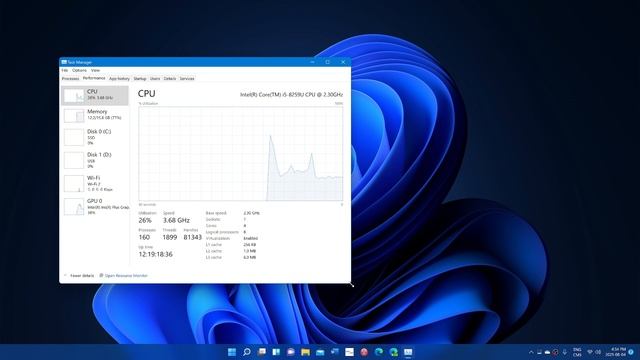Open Microsoft Edge from the taskbar
Viewport: 640px width, 360px height.
[379, 352]
